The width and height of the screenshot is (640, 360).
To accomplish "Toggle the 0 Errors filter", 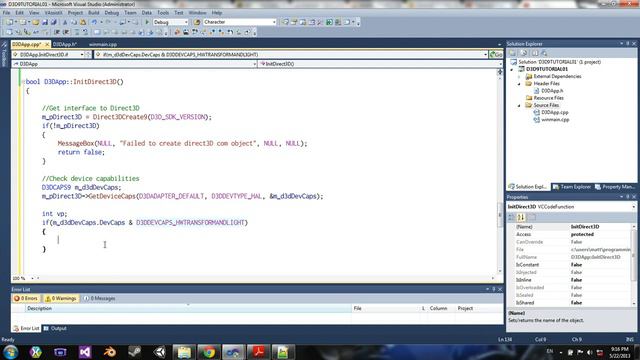I will (x=26, y=298).
